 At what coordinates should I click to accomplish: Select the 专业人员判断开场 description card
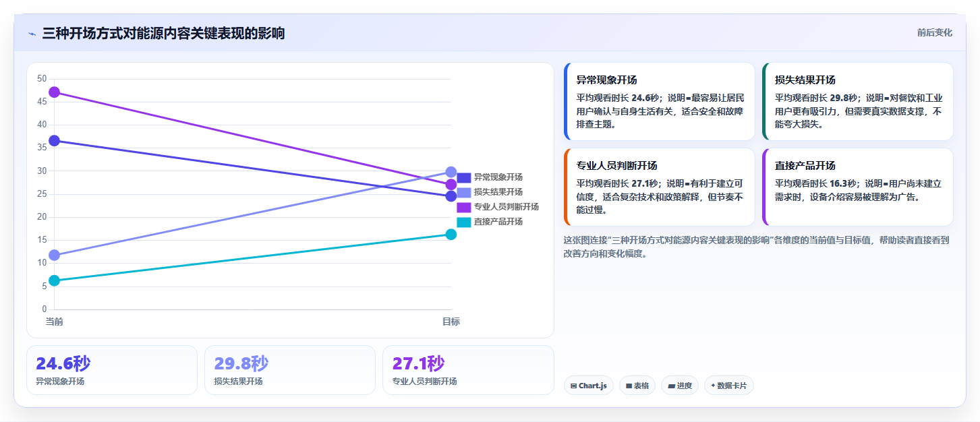point(659,187)
